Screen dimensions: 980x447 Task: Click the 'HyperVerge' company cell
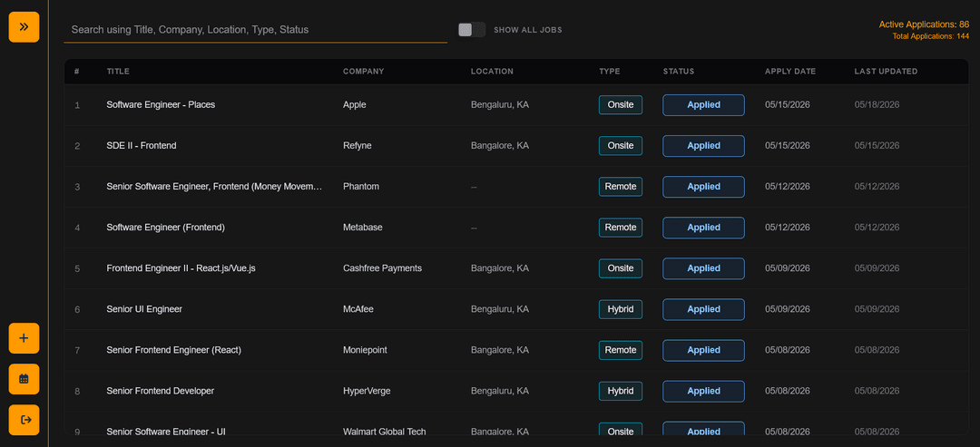click(x=367, y=391)
